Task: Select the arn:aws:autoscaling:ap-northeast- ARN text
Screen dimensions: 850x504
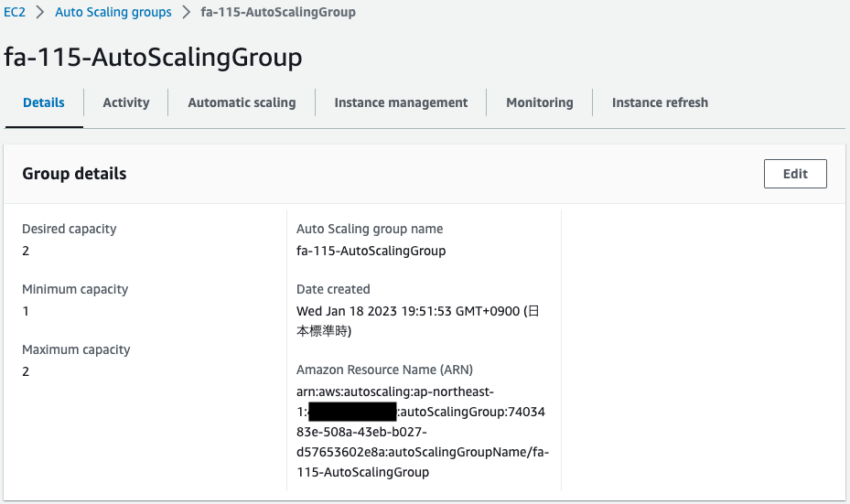Action: point(423,432)
